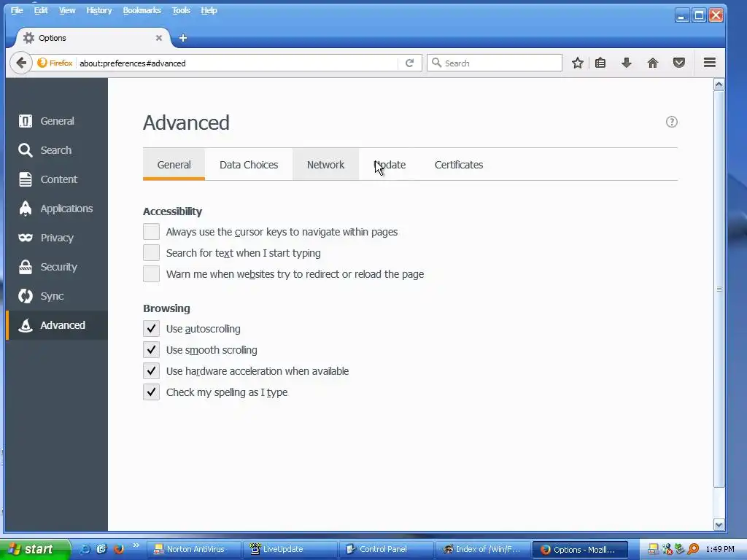747x560 pixels.
Task: Switch to LiveUpdate taskbar window
Action: (x=290, y=549)
